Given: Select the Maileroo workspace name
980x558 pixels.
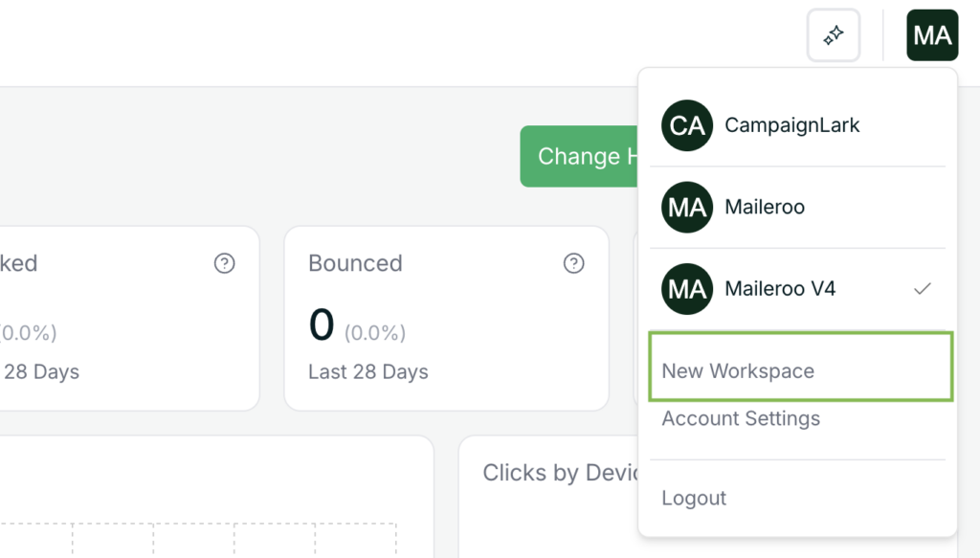Looking at the screenshot, I should click(x=765, y=207).
